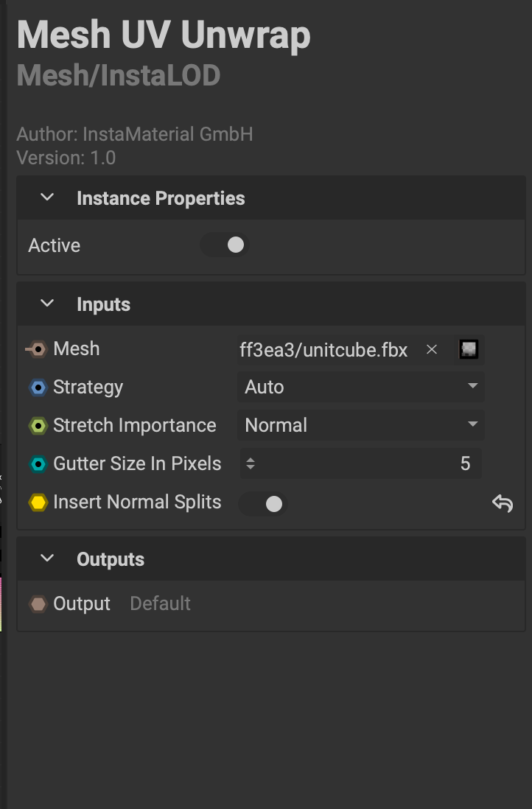Collapse the Instance Properties section
532x809 pixels.
point(48,197)
